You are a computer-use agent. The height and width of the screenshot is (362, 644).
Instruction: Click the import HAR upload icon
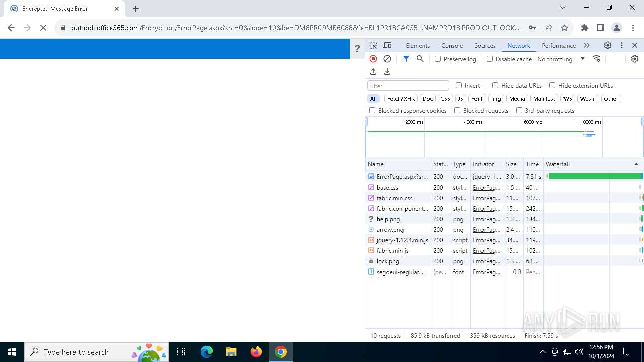point(373,72)
